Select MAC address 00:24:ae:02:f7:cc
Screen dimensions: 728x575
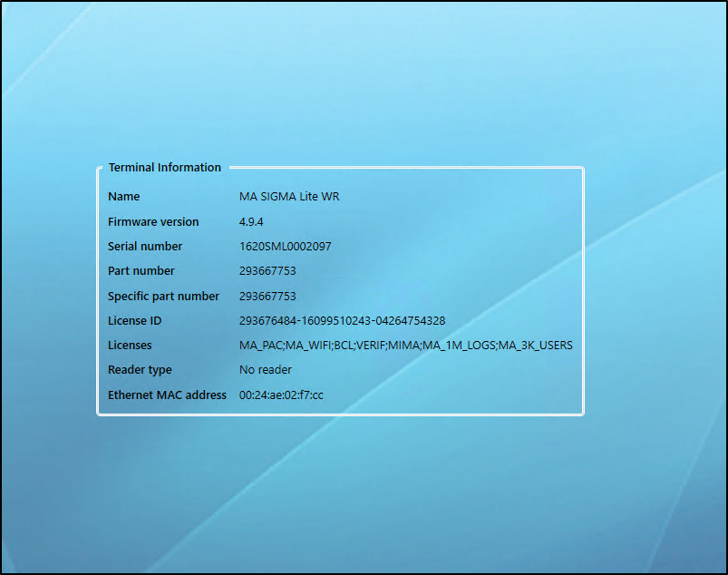(x=281, y=395)
